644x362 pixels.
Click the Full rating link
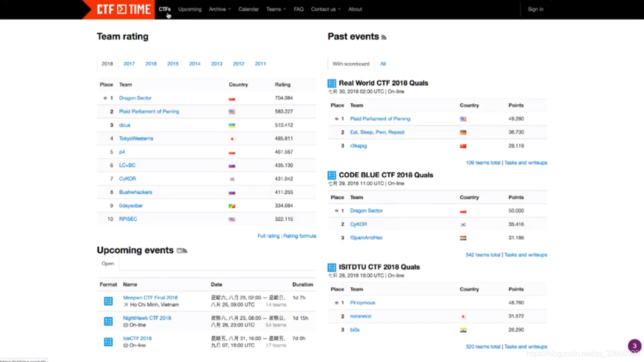point(268,236)
